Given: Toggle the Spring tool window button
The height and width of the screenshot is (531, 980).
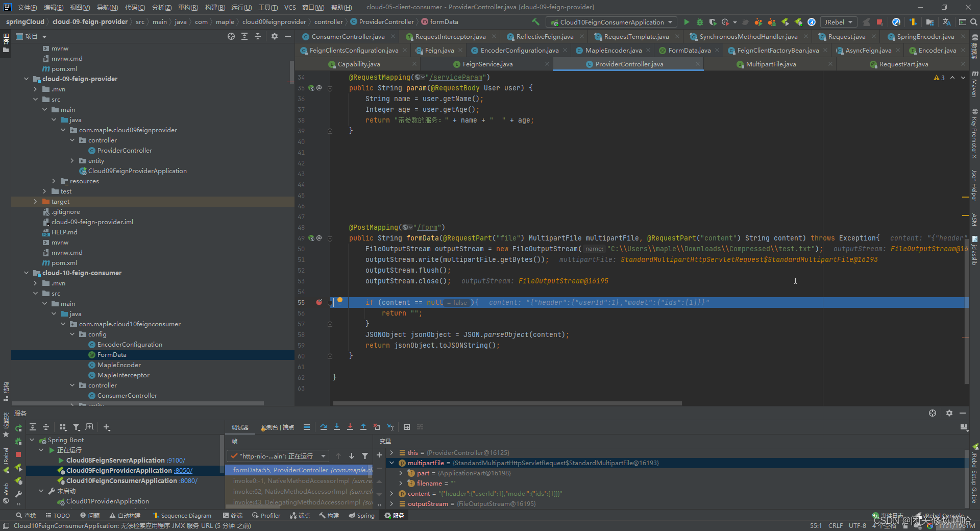Looking at the screenshot, I should tap(361, 515).
